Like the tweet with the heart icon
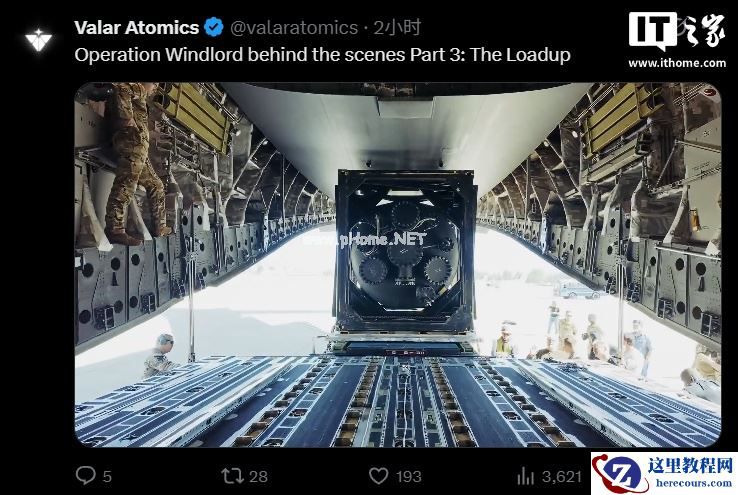738x495 pixels. [x=379, y=476]
